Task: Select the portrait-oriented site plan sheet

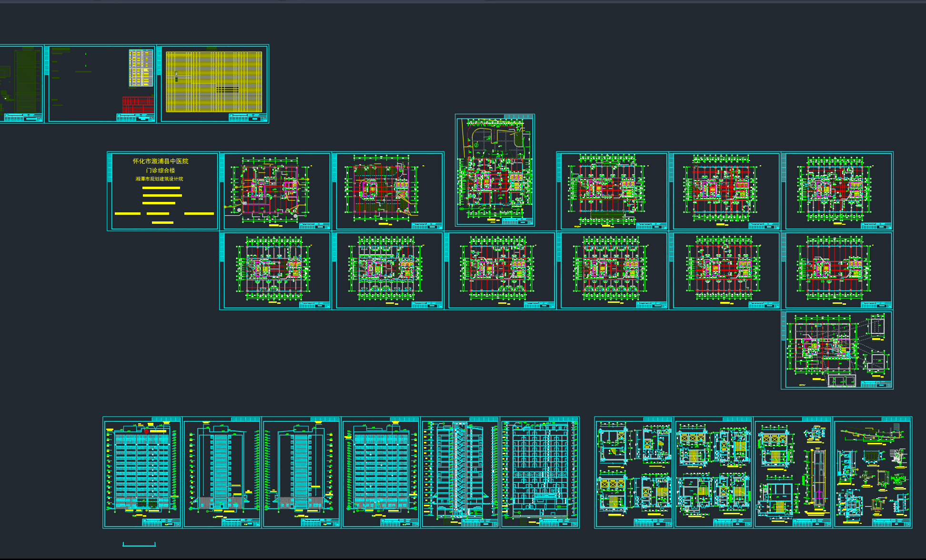Action: tap(495, 170)
